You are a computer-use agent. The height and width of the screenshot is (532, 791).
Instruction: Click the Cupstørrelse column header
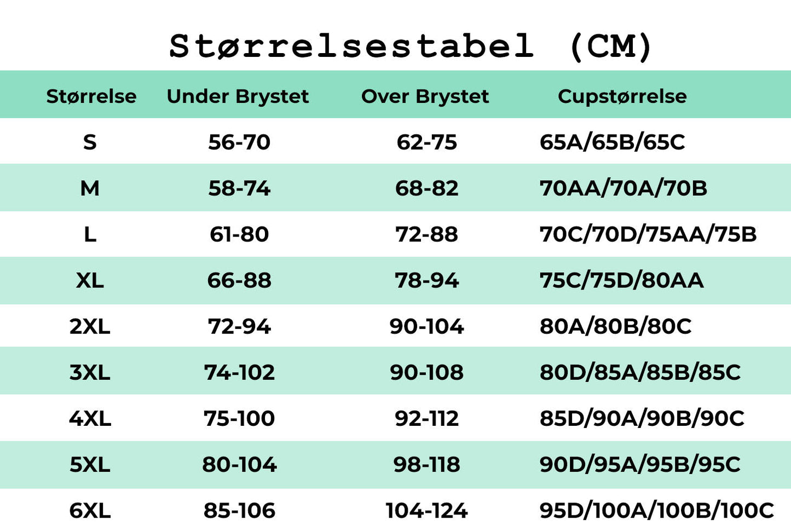click(x=622, y=96)
